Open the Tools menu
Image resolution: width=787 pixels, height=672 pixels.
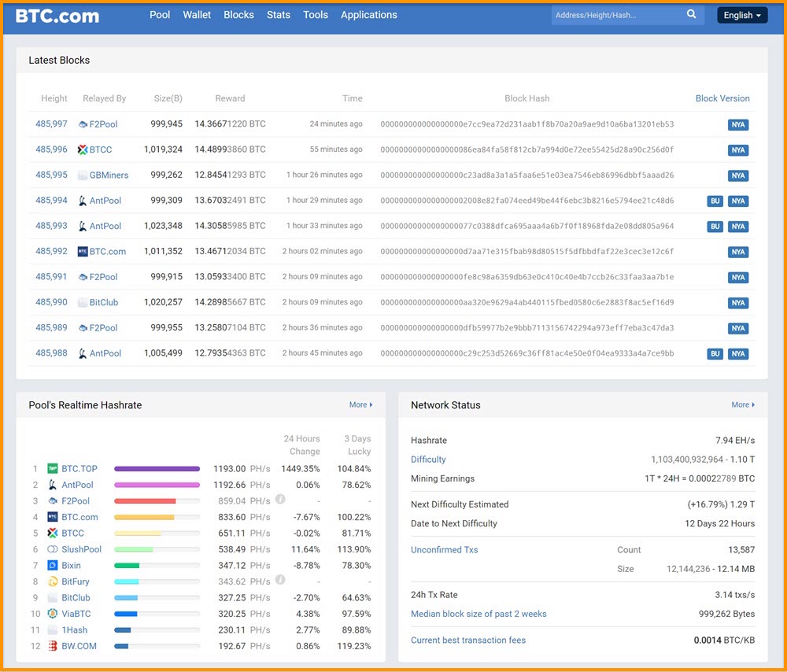pos(316,15)
